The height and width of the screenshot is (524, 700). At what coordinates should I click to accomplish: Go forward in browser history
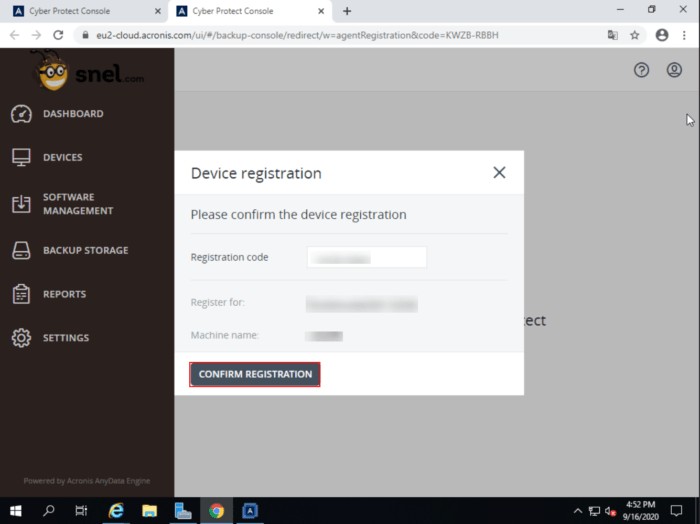[36, 35]
